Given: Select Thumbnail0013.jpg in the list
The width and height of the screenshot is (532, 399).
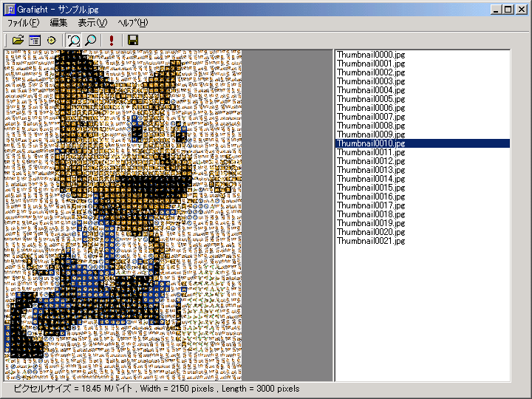Looking at the screenshot, I should point(423,170).
